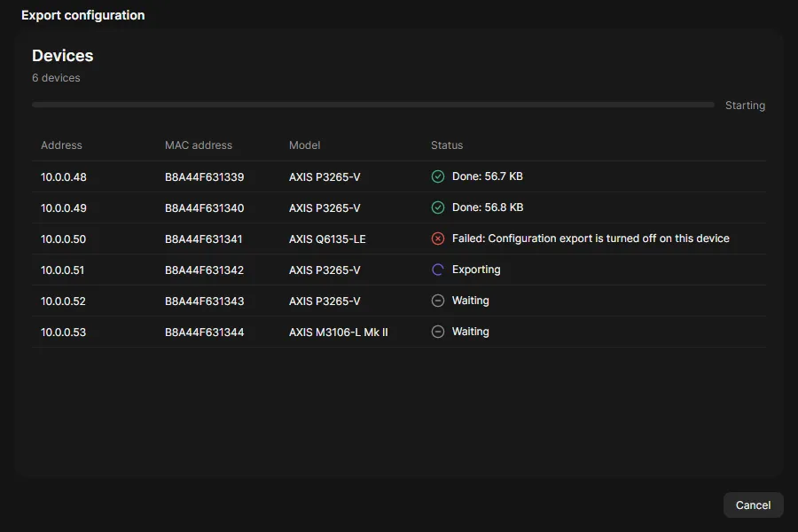
Task: Click the exporting spinner icon for 10.0.0.51
Action: click(438, 270)
